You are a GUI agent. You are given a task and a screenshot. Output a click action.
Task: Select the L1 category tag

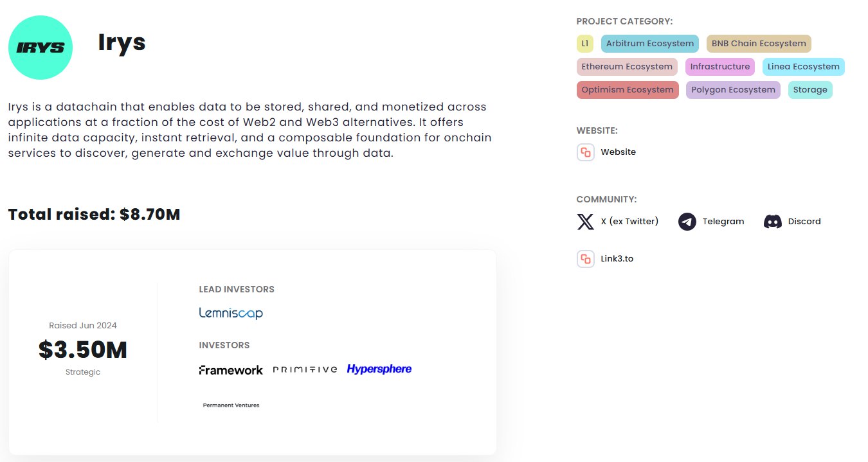584,44
